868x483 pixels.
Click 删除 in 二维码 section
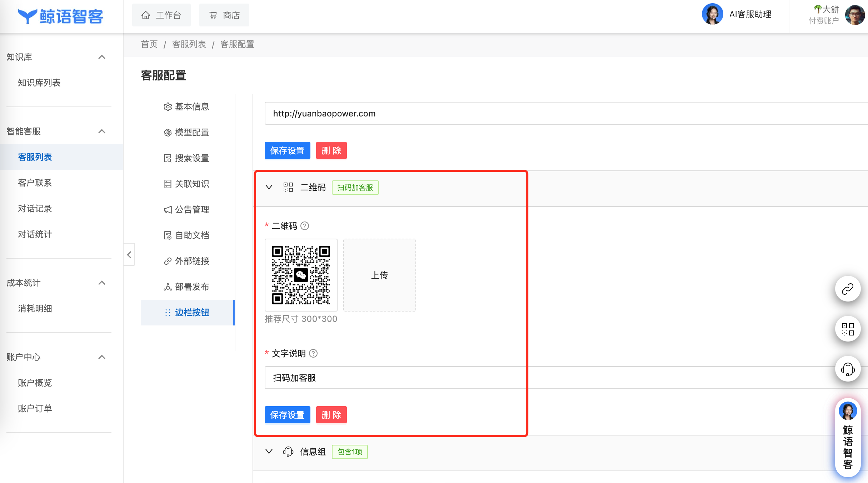[x=331, y=415]
